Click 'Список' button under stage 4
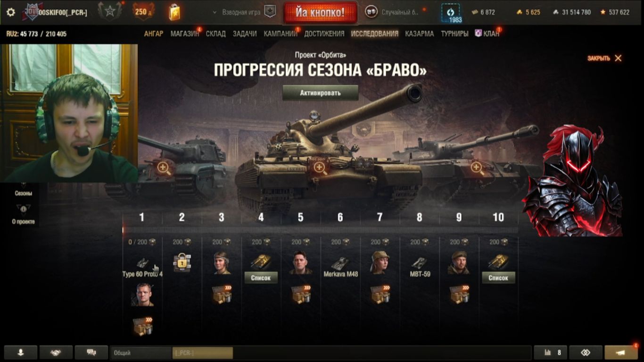The height and width of the screenshot is (362, 644). tap(261, 278)
